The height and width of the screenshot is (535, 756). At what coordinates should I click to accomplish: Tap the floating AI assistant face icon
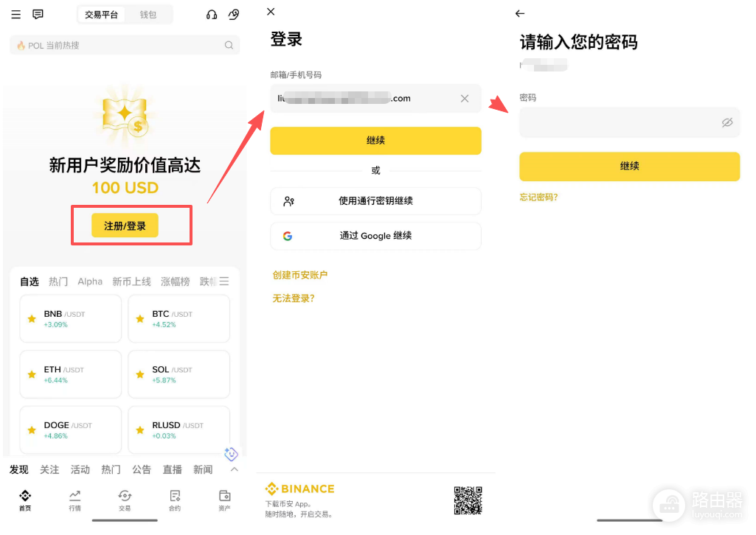[x=231, y=454]
